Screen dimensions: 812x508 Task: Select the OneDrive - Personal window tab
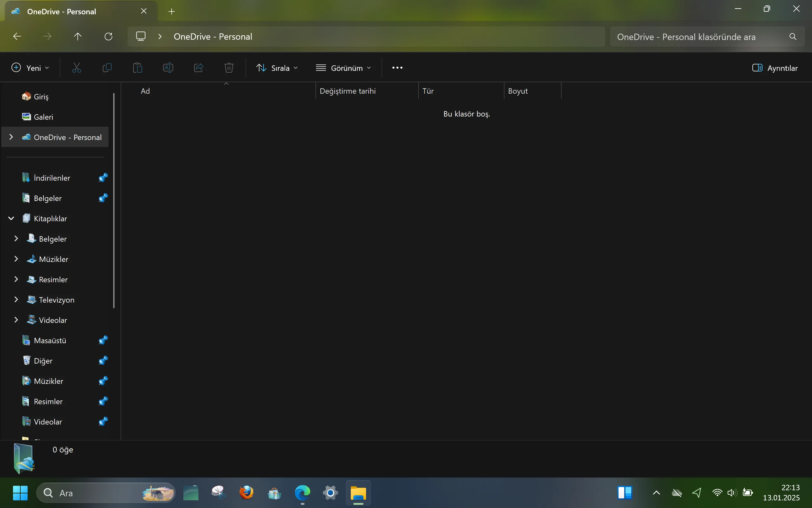coord(81,11)
